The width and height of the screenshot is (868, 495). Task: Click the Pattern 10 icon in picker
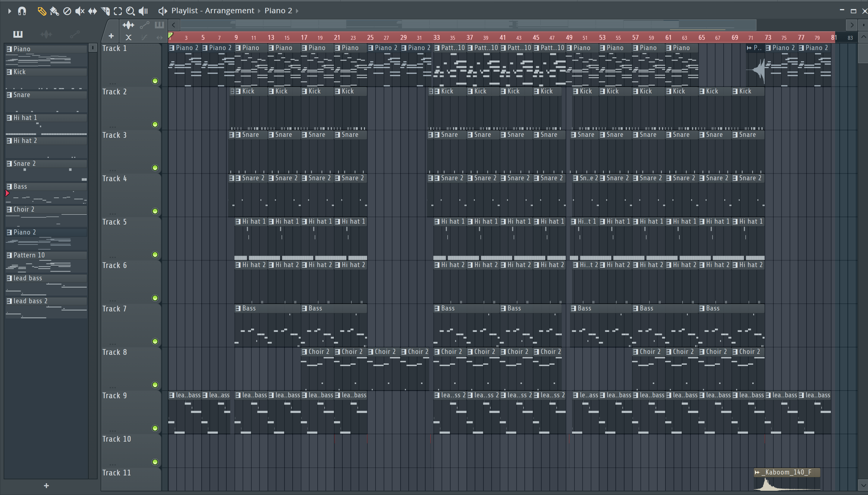tap(9, 255)
